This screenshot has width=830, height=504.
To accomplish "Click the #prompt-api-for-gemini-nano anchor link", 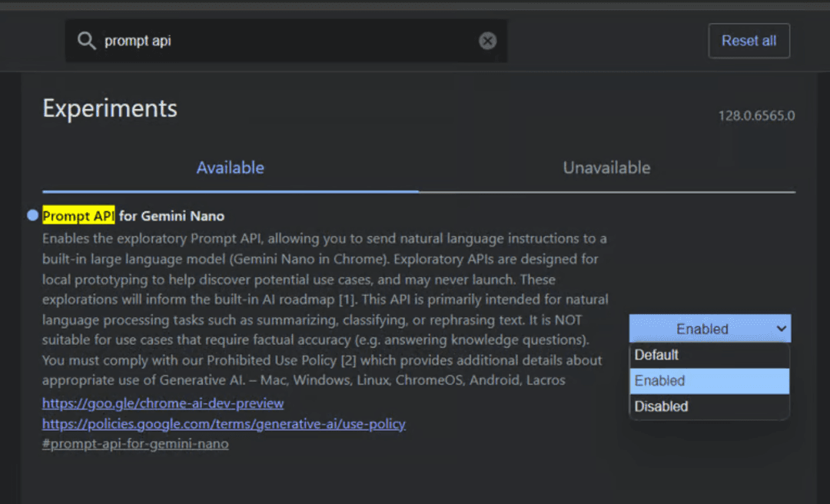I will point(135,443).
